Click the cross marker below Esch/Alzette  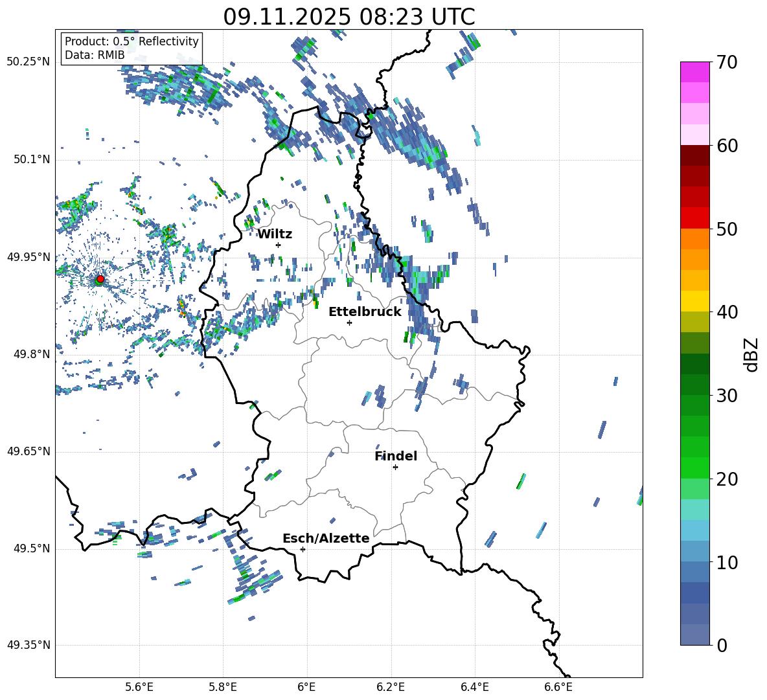click(x=303, y=549)
